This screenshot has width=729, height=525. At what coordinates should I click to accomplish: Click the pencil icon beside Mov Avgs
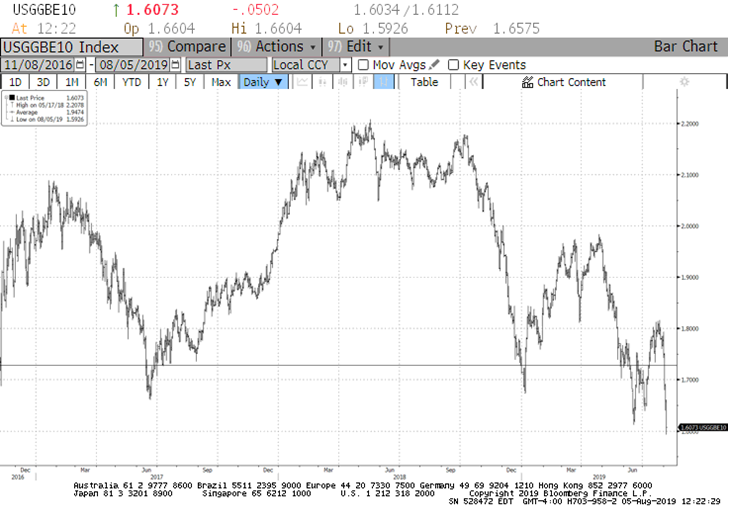pos(433,65)
